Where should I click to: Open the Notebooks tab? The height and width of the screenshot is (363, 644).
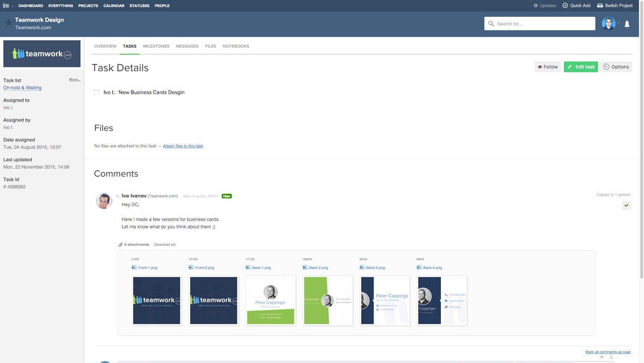236,46
